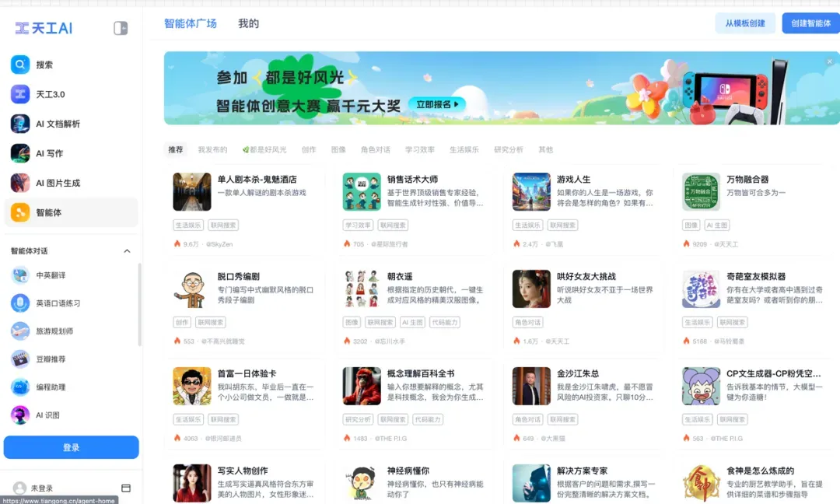Collapse the 智能体对话 section
The image size is (840, 504).
[127, 250]
